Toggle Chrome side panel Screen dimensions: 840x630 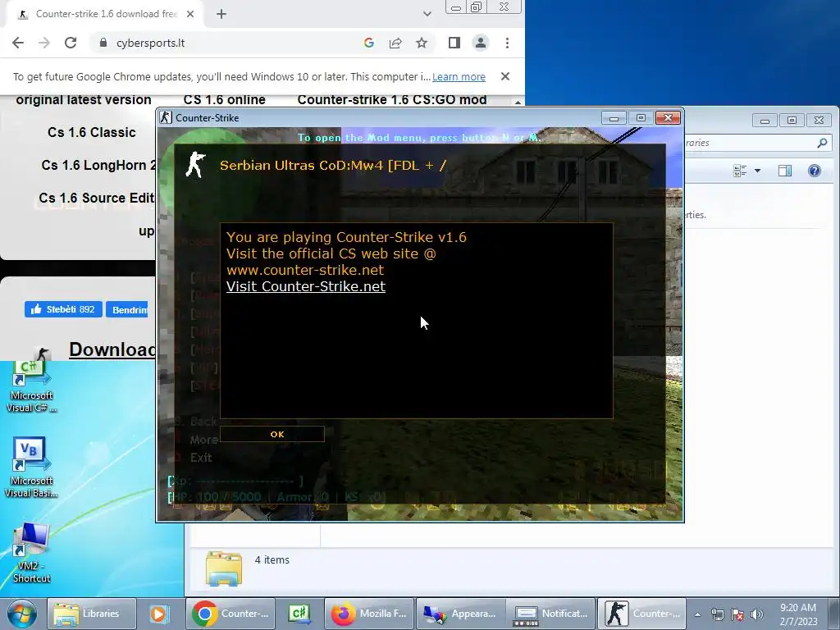point(454,43)
